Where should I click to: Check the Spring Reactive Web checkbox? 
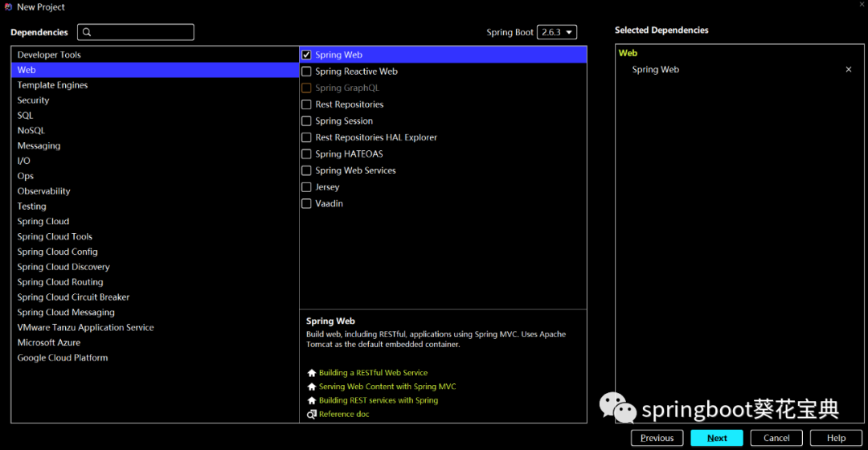(306, 72)
